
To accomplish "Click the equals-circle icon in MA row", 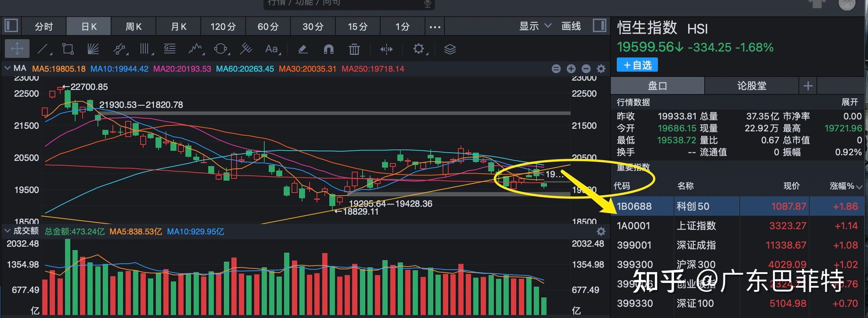I will click(556, 69).
